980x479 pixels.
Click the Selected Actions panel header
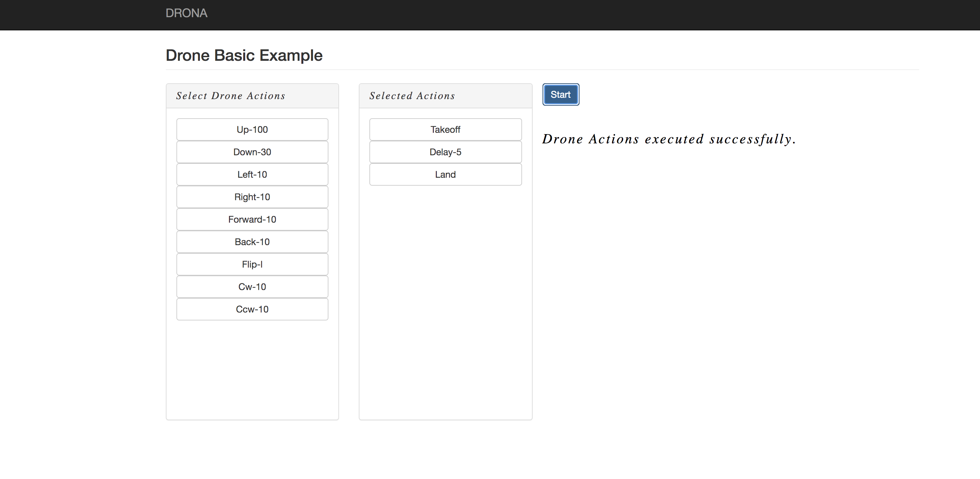412,96
